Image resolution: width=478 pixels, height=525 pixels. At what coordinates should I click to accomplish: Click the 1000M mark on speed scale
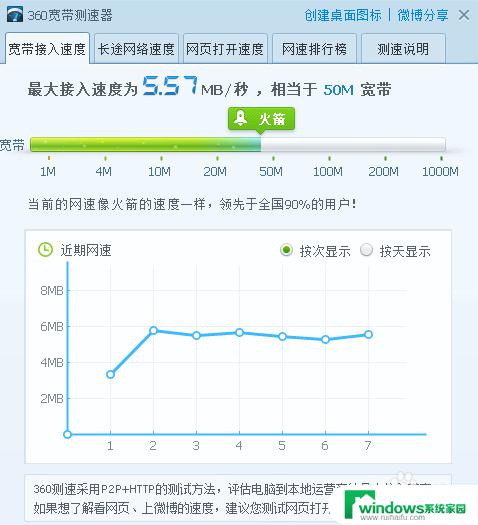coord(440,171)
